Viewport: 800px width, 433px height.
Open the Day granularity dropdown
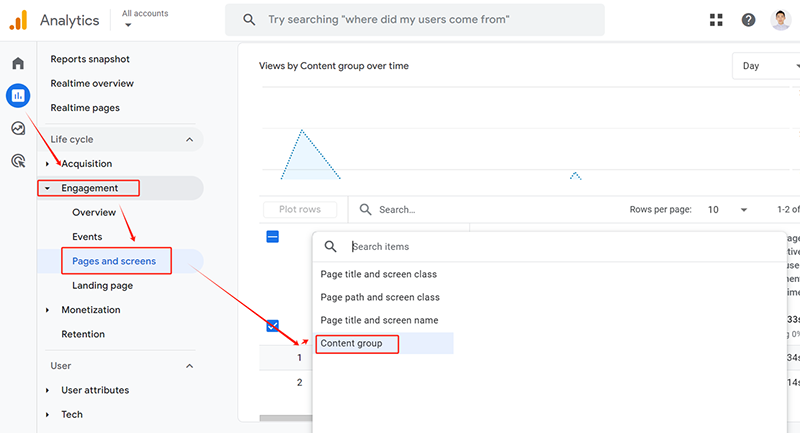765,66
